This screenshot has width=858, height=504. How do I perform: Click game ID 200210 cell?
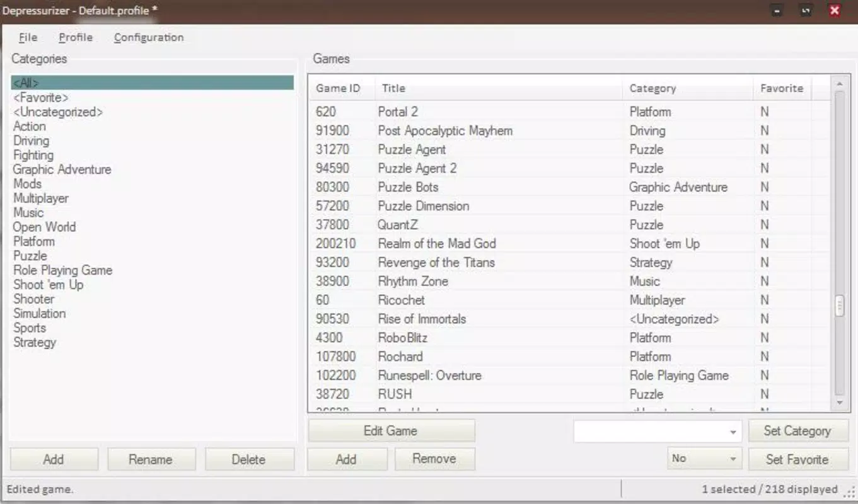pos(336,243)
